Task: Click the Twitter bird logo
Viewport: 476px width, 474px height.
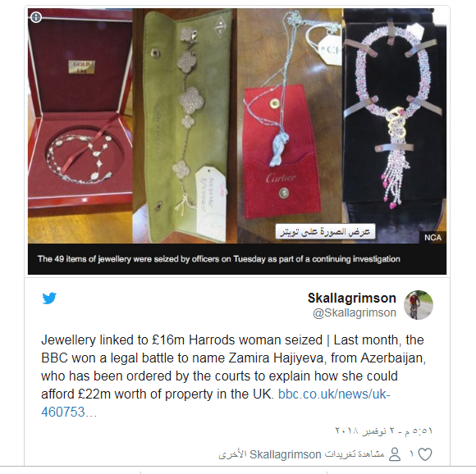Action: 49,299
